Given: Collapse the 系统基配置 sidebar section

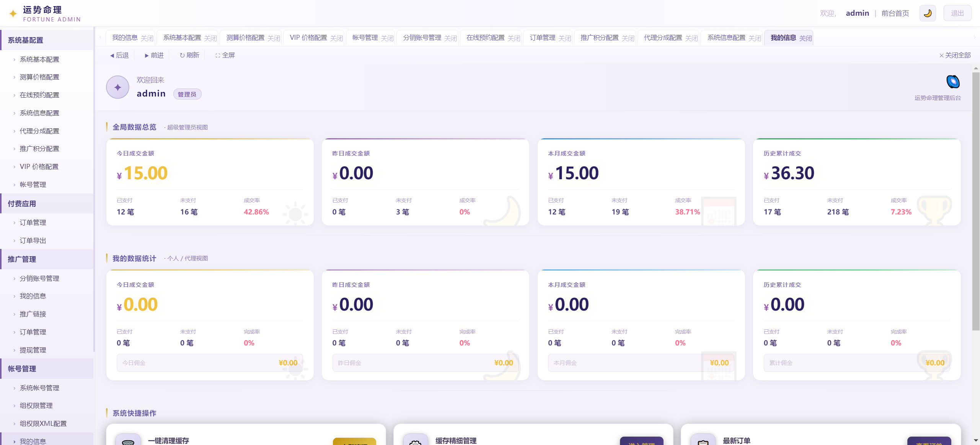Looking at the screenshot, I should coord(47,40).
